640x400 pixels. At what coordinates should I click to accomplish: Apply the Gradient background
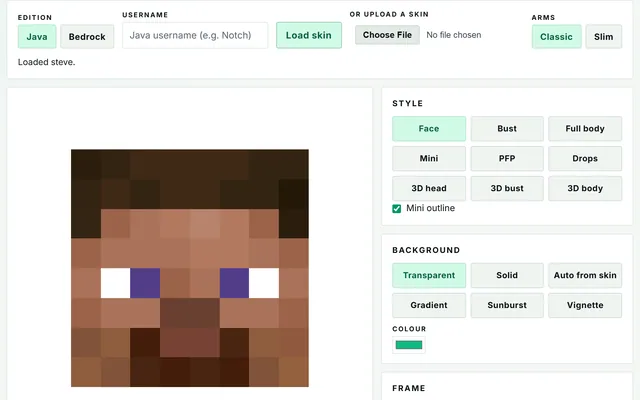tap(429, 305)
